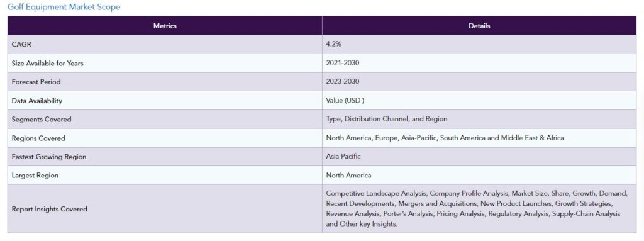Click the CAGR row label
This screenshot has width=644, height=241.
click(x=21, y=45)
